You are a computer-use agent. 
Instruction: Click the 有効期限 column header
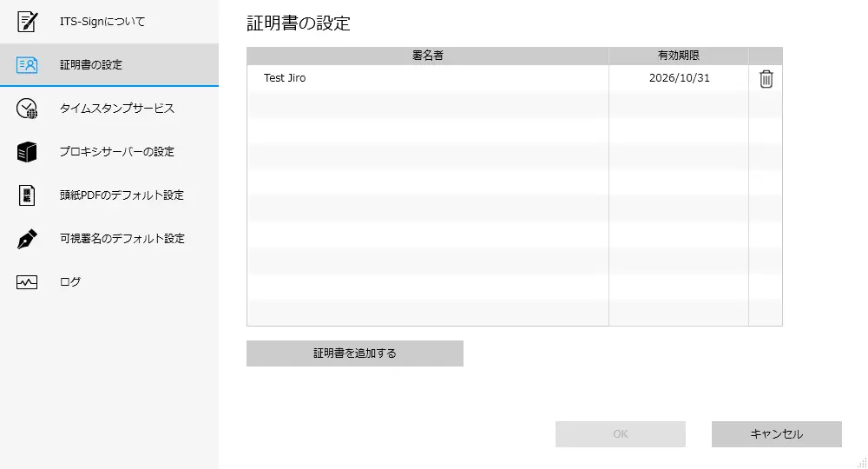coord(678,56)
